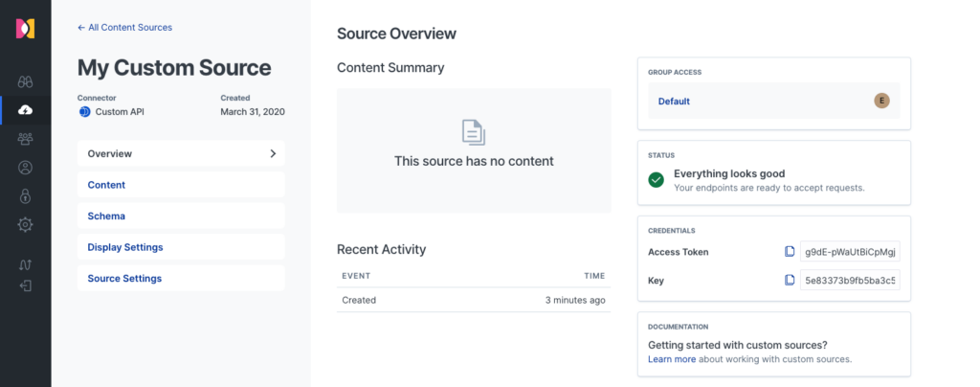Open the Default group access link

coord(674,102)
